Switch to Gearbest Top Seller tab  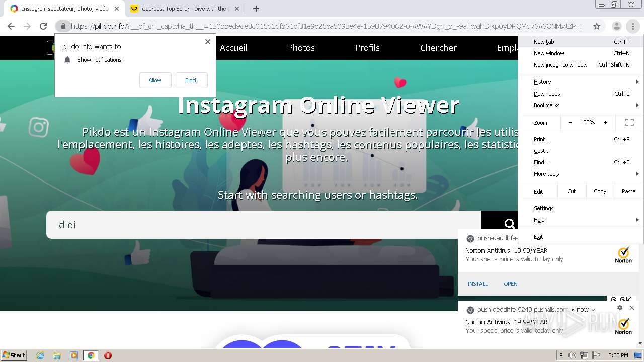pos(184,9)
